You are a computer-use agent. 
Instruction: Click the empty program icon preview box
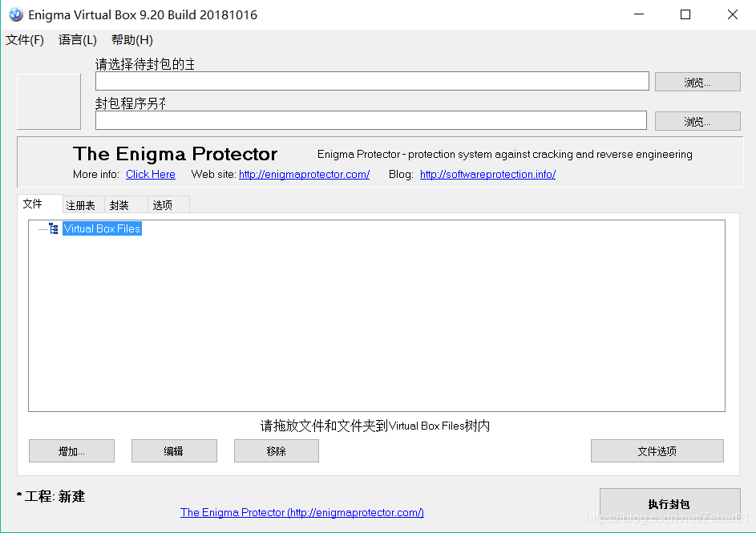tap(49, 102)
